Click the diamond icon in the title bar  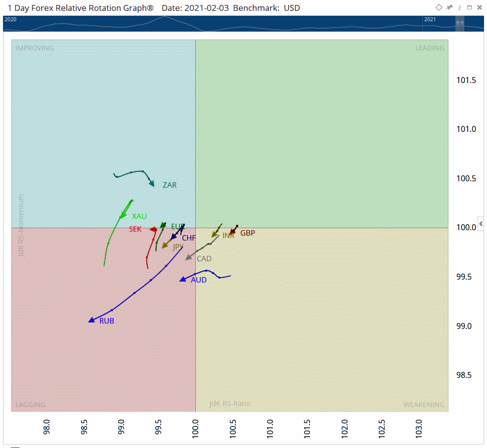pos(439,7)
